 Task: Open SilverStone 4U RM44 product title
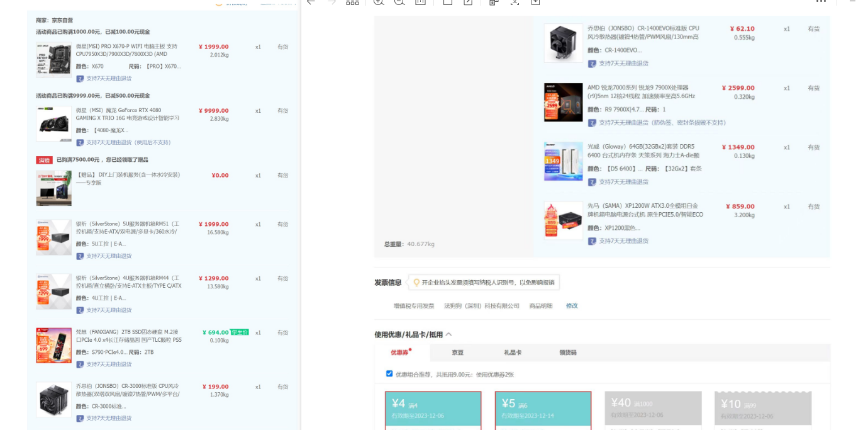click(129, 282)
